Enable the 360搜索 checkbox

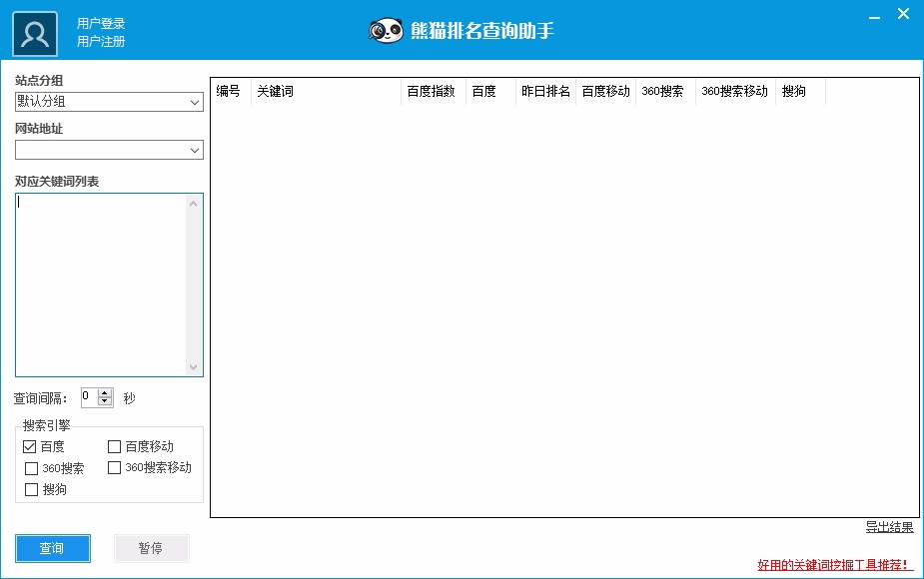click(31, 468)
